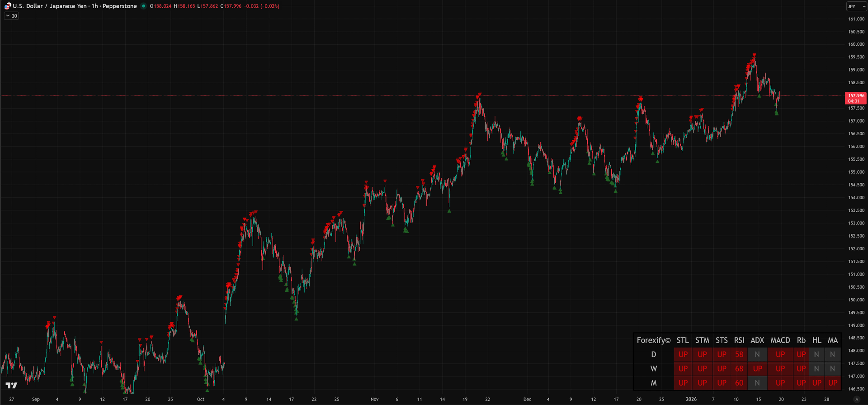
Task: Click the 160.000 level on price scale
Action: click(x=856, y=44)
